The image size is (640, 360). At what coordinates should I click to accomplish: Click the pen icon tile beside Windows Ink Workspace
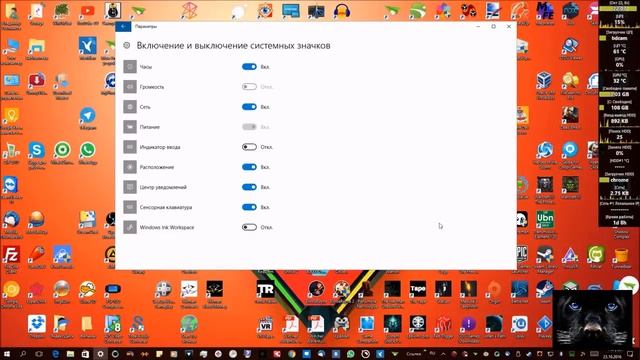click(130, 227)
